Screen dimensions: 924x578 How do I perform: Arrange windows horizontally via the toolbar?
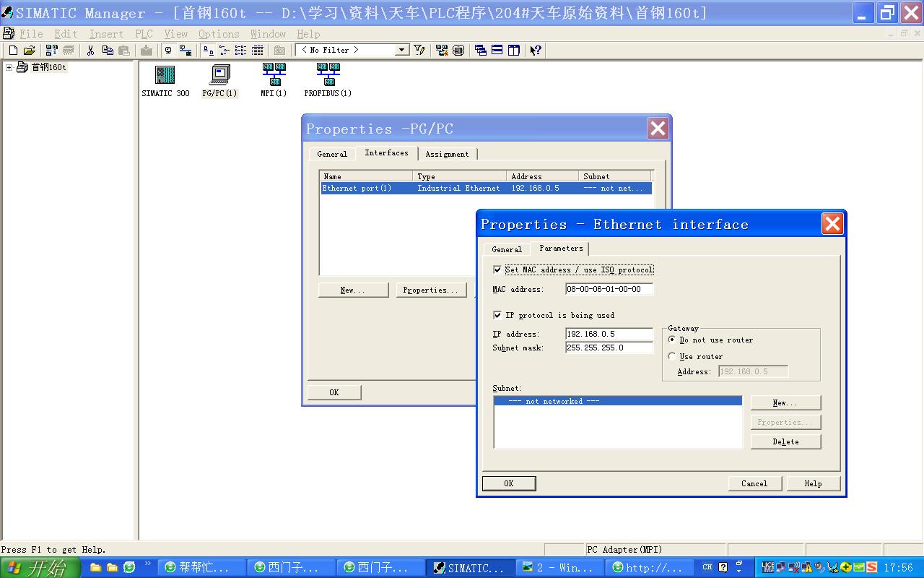coord(497,51)
